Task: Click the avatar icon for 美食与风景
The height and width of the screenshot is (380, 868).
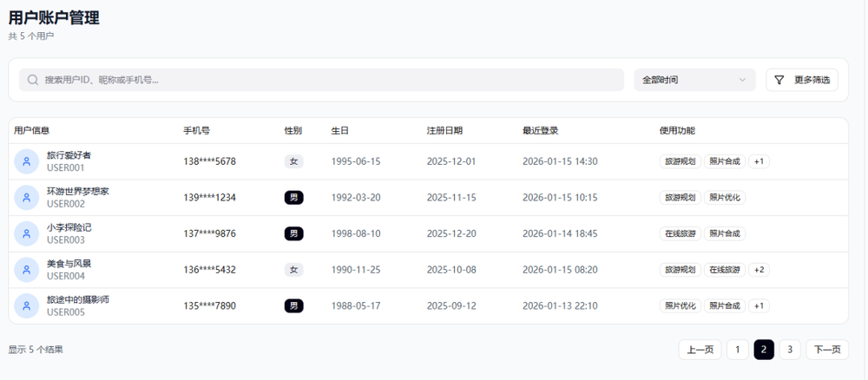Action: coord(27,270)
